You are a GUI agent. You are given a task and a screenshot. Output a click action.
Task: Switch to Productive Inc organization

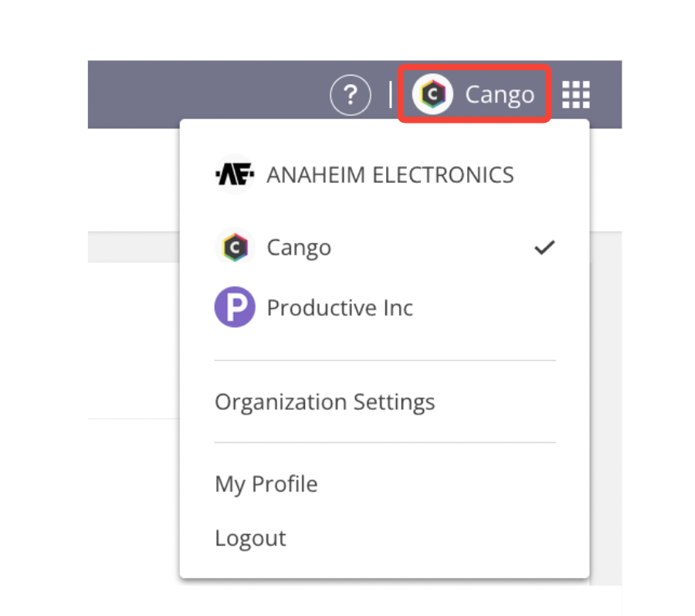340,308
